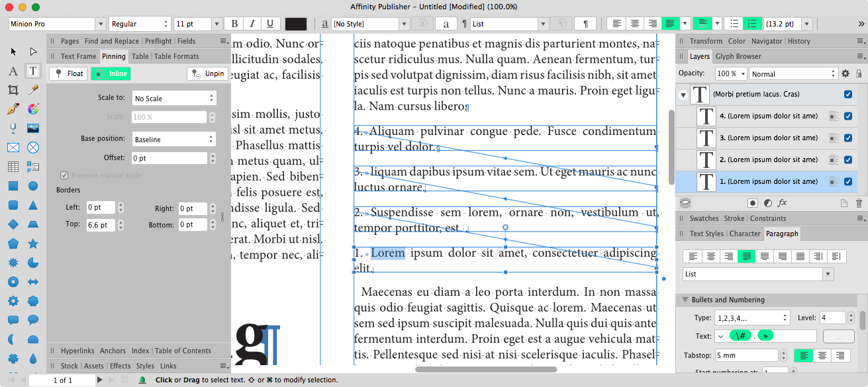This screenshot has height=387, width=868.
Task: Switch to the Text Frame tab
Action: (x=78, y=56)
